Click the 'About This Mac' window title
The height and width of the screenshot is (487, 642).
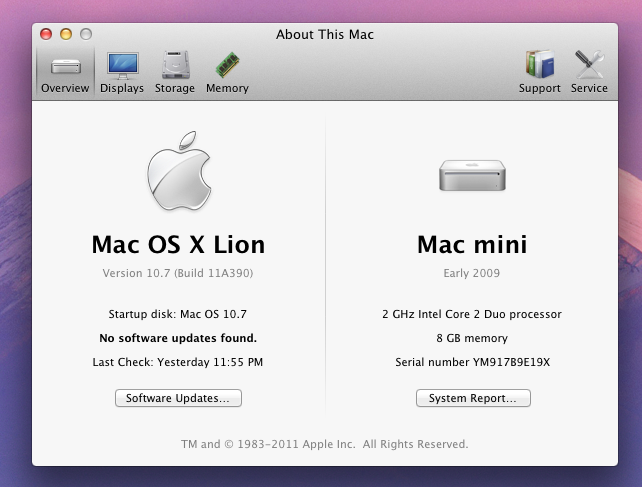coord(325,34)
